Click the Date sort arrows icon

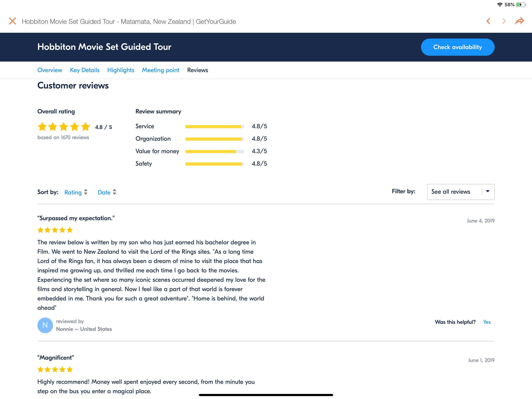tap(115, 192)
